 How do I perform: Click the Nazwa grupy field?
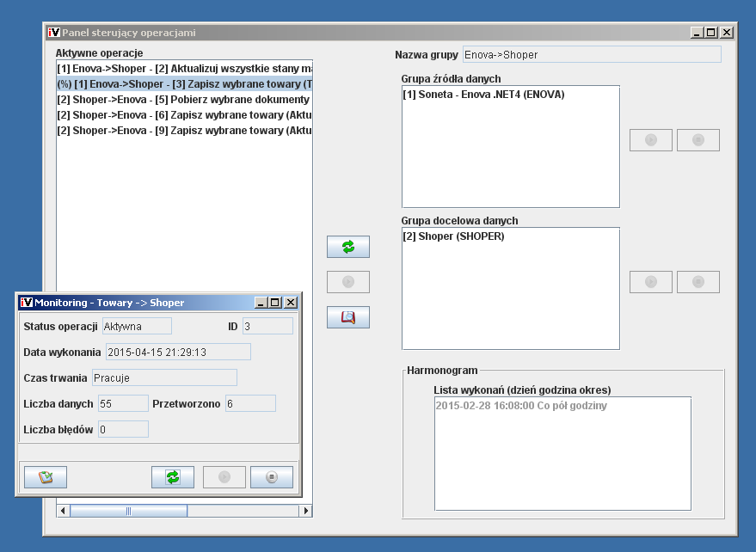(592, 54)
